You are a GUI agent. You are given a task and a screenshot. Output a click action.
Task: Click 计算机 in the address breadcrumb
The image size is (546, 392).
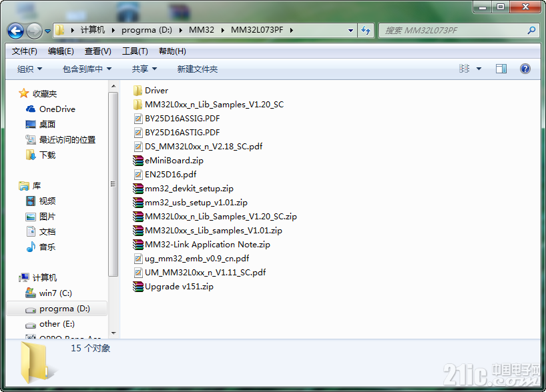[x=93, y=30]
